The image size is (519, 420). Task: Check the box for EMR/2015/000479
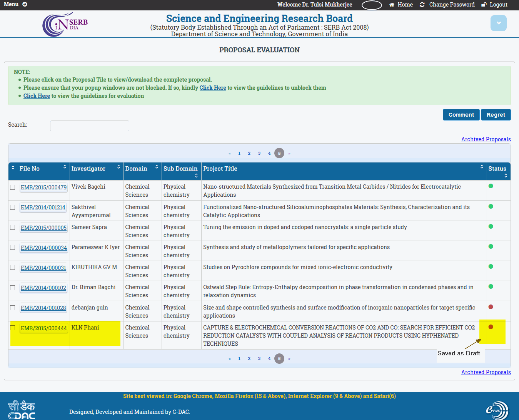click(x=13, y=187)
